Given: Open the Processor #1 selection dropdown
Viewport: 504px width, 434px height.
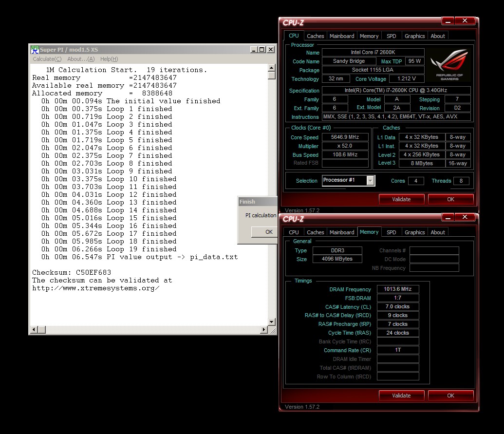Looking at the screenshot, I should pos(371,181).
